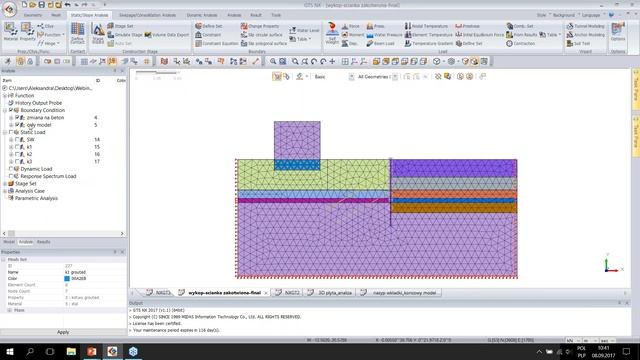The height and width of the screenshot is (360, 640).
Task: Collapse the Boundary Condition tree node
Action: (5, 110)
